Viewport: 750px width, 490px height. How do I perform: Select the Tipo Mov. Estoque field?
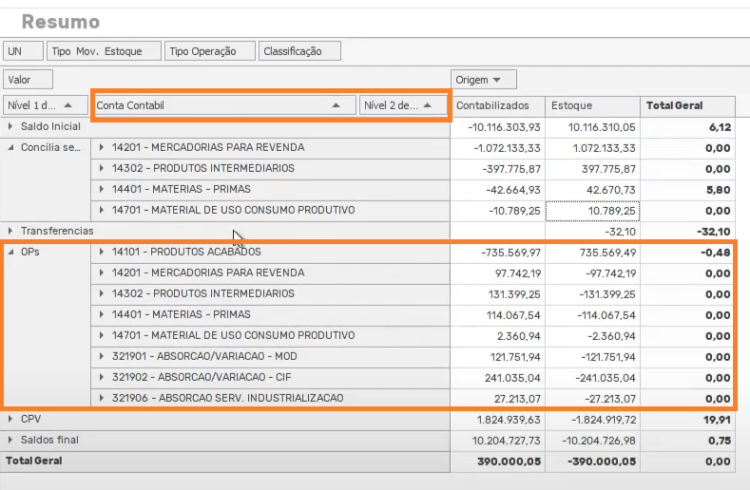(104, 51)
